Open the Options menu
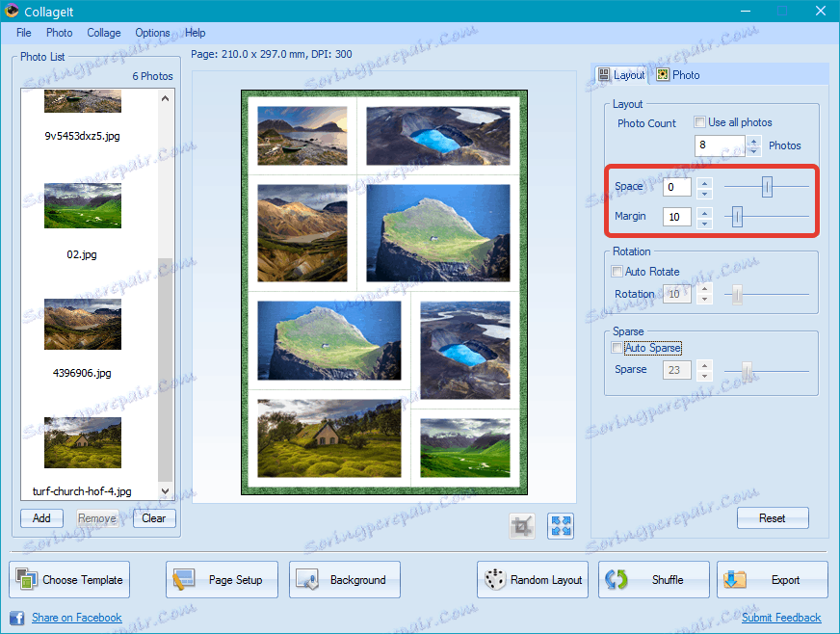Screen dimensions: 840x634 pos(152,33)
